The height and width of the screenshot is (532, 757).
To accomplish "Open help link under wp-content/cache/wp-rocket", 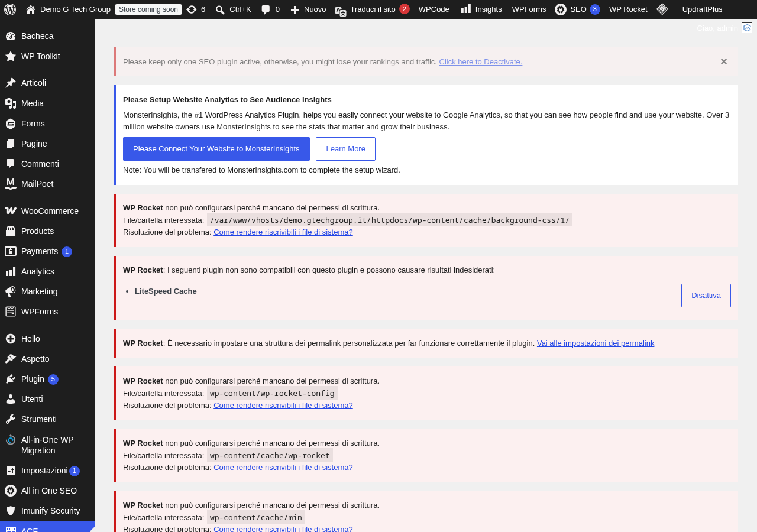I will pos(283,467).
